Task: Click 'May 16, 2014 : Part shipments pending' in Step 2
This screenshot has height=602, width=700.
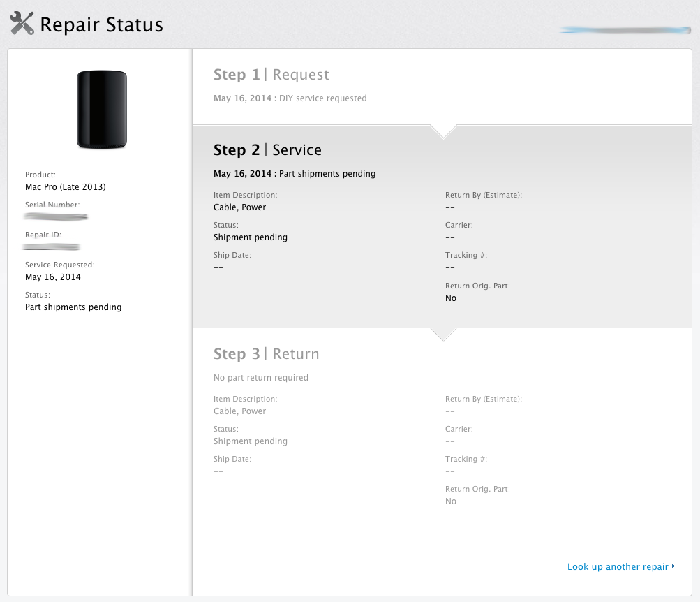Action: click(295, 174)
